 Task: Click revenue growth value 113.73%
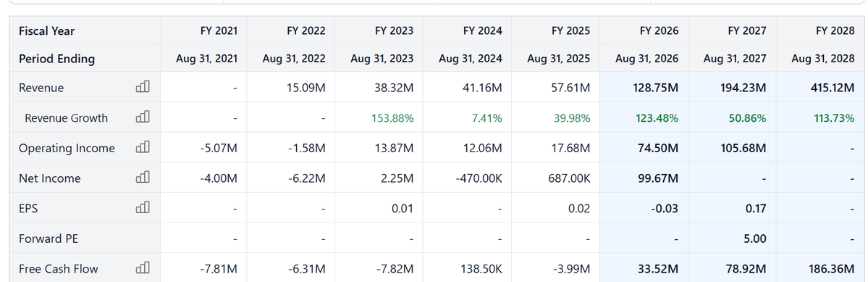click(x=834, y=118)
